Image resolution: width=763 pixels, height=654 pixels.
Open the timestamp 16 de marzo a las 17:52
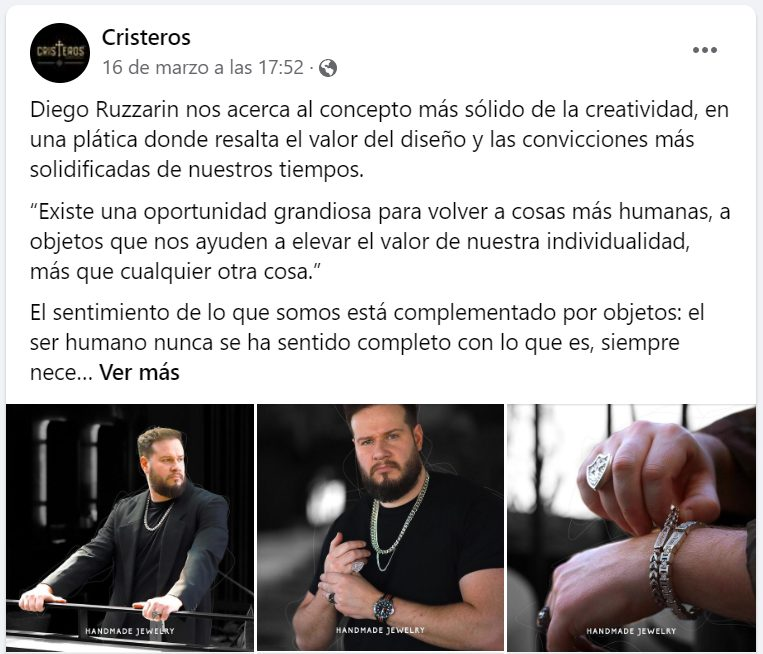pos(203,67)
